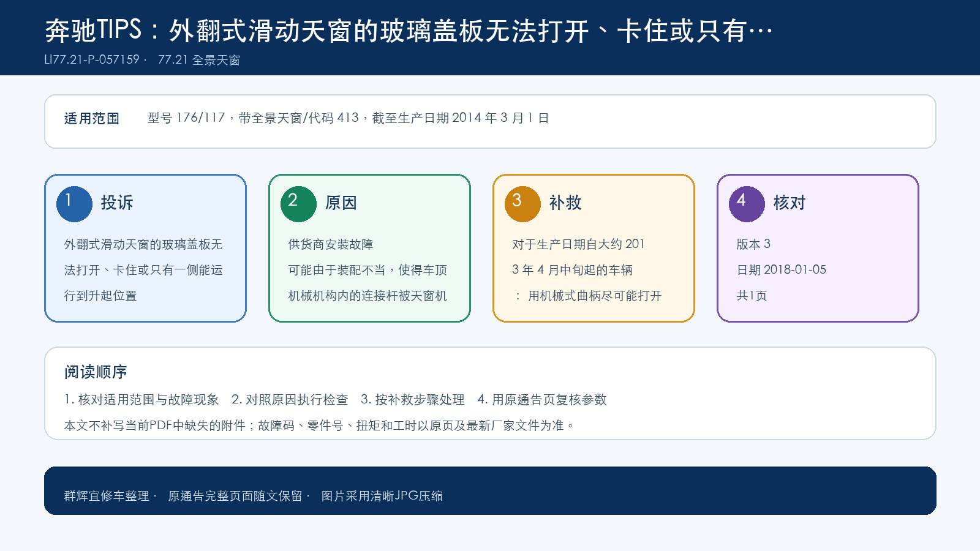Click the page title starting with 奔驰TIPS

tap(409, 31)
